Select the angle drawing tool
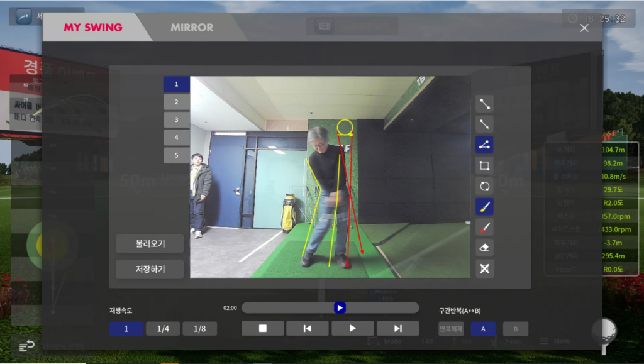Viewport: 644px width, 364px height. (x=484, y=145)
